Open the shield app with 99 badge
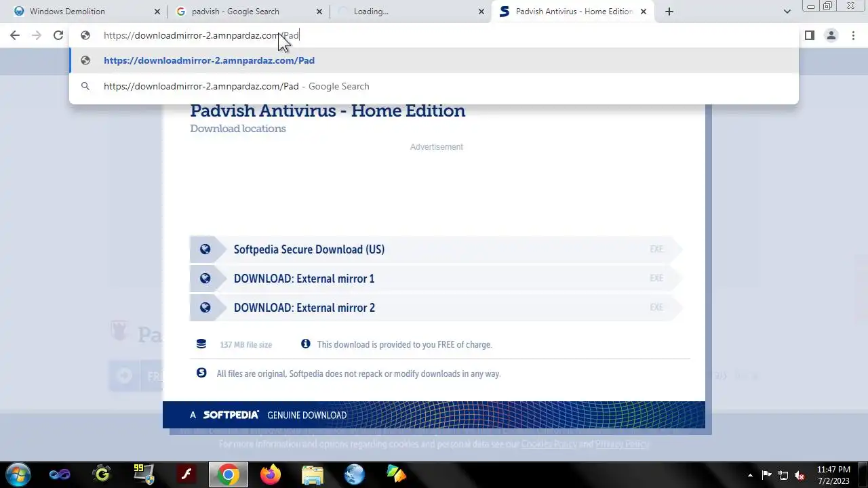 (144, 474)
